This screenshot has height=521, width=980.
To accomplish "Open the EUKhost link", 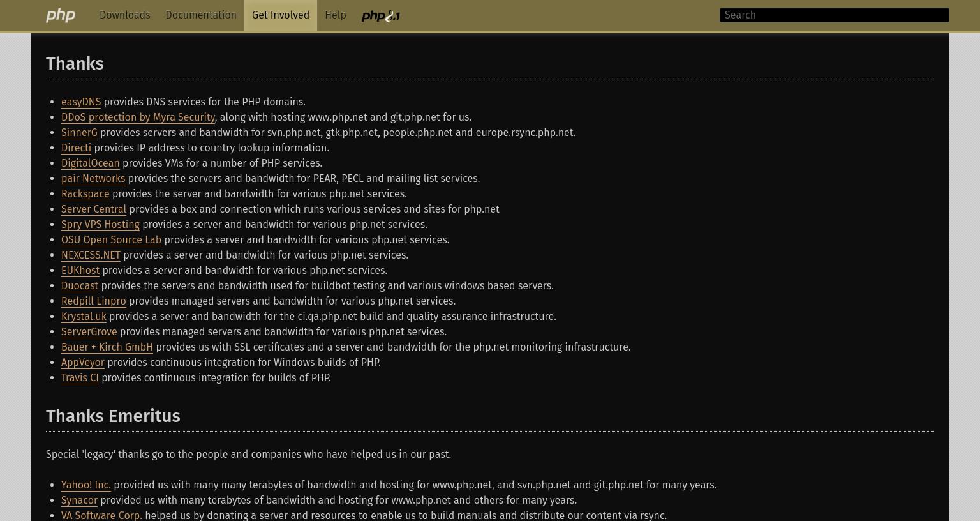I will click(x=80, y=271).
